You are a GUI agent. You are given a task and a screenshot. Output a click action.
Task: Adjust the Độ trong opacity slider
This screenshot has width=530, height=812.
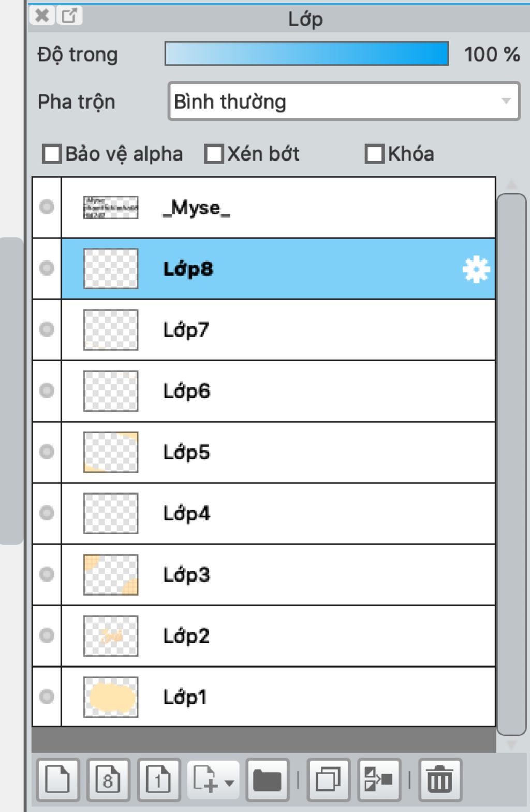click(x=306, y=54)
